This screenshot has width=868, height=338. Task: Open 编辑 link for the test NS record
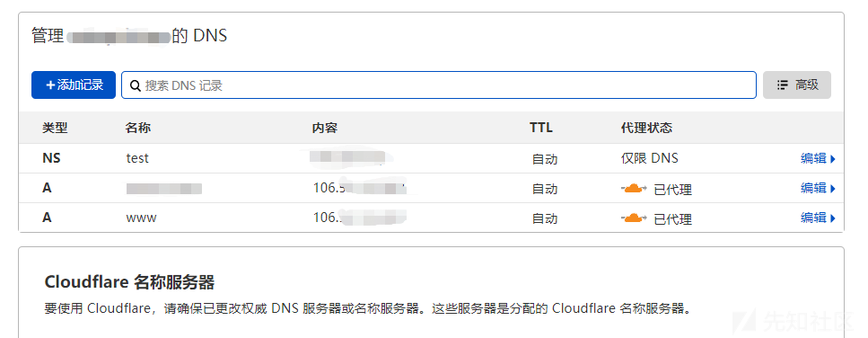pos(813,158)
